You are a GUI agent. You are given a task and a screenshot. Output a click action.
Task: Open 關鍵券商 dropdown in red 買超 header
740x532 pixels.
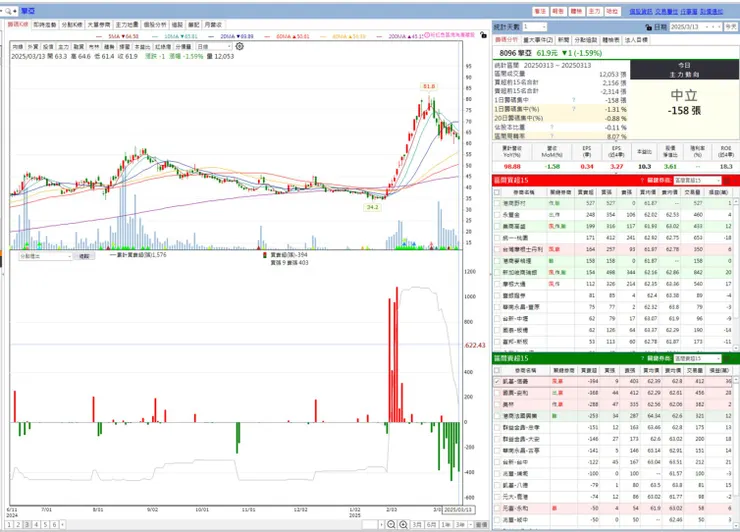pos(698,180)
